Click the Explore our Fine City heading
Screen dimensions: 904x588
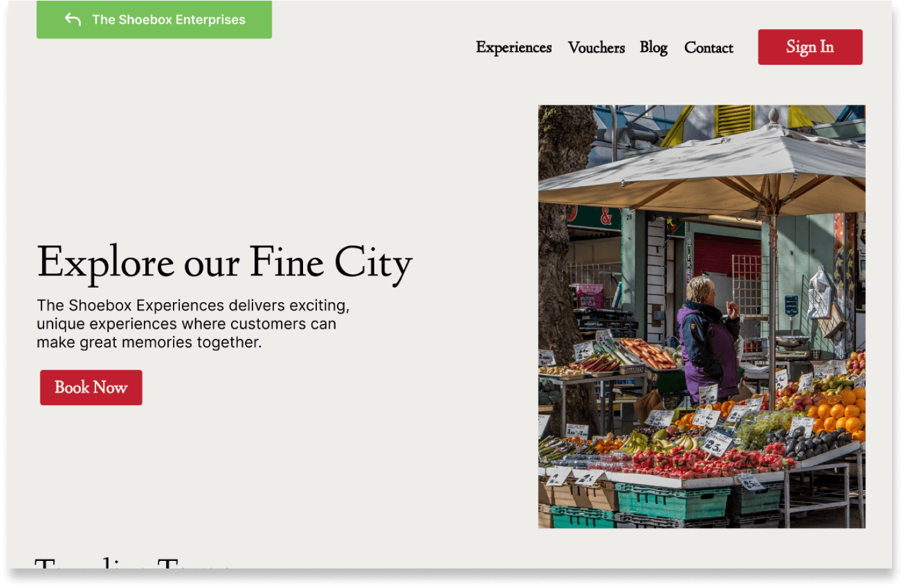225,263
